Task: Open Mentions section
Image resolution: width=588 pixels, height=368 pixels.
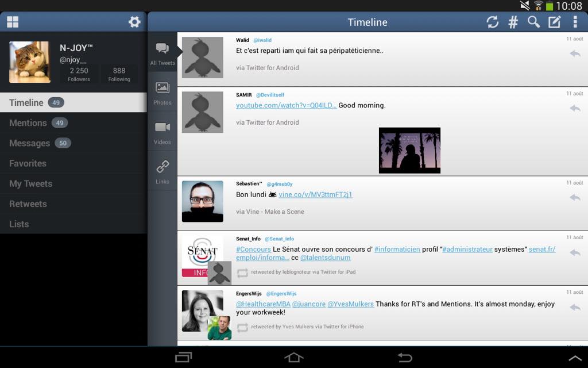Action: click(x=73, y=123)
